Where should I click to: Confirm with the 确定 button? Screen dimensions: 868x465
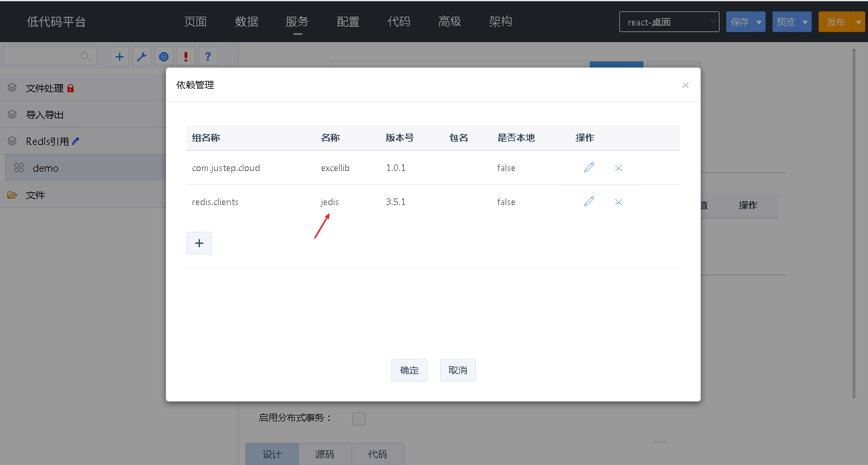click(409, 370)
